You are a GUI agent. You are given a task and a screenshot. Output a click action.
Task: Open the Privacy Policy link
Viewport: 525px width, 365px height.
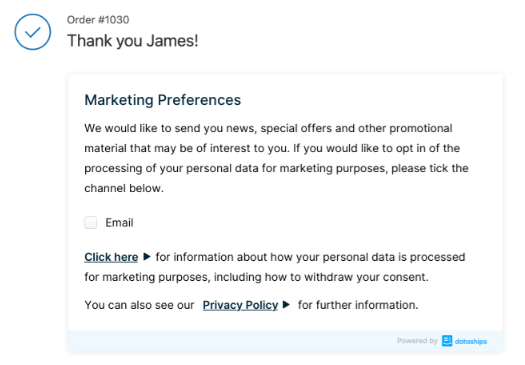tap(240, 305)
